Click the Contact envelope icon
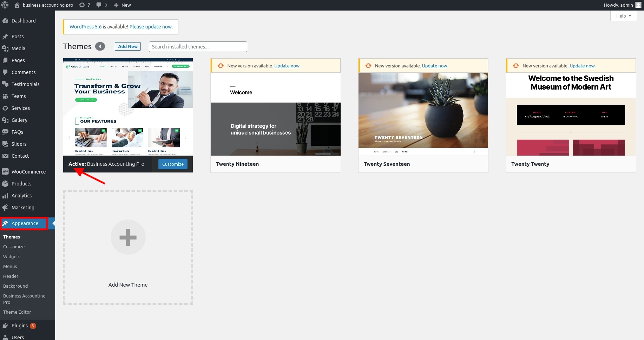This screenshot has width=644, height=340. pyautogui.click(x=5, y=156)
